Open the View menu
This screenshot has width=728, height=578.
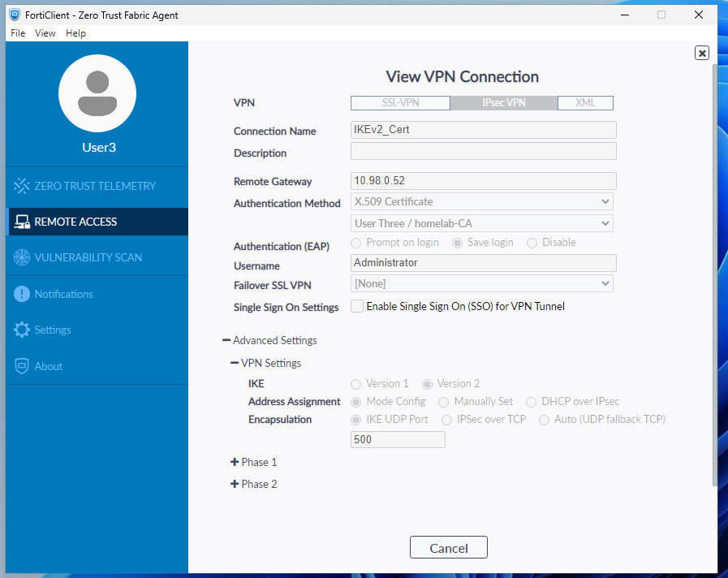[45, 33]
